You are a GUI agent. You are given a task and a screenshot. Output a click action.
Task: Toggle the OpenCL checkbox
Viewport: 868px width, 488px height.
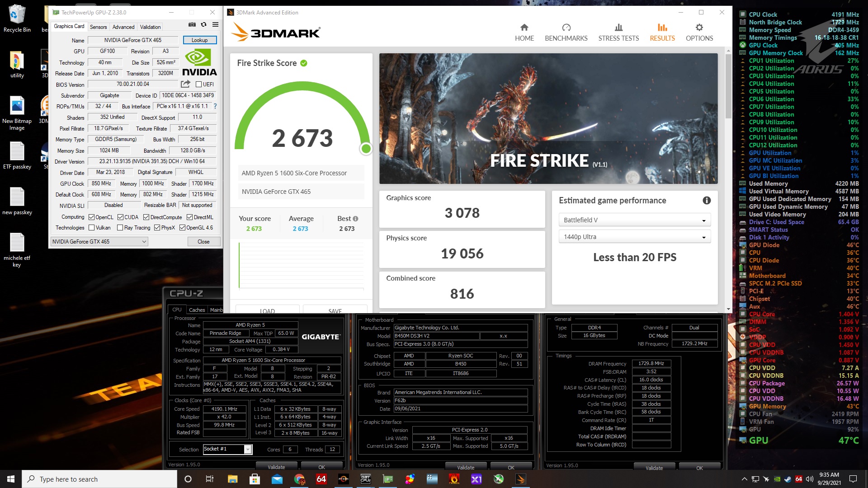click(91, 217)
